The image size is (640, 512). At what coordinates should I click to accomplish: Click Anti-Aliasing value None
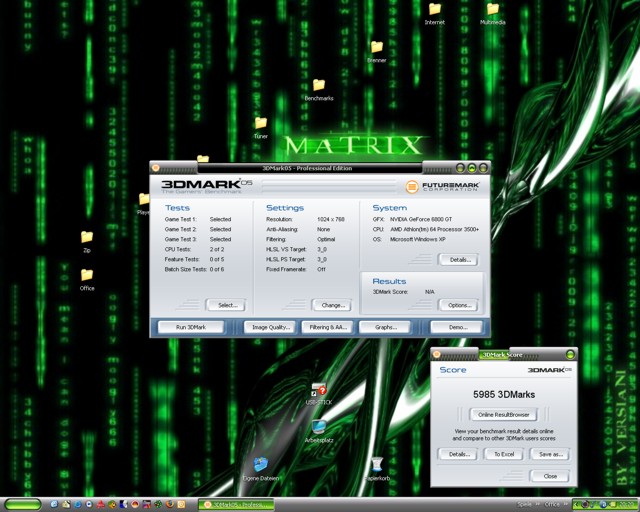(x=323, y=229)
